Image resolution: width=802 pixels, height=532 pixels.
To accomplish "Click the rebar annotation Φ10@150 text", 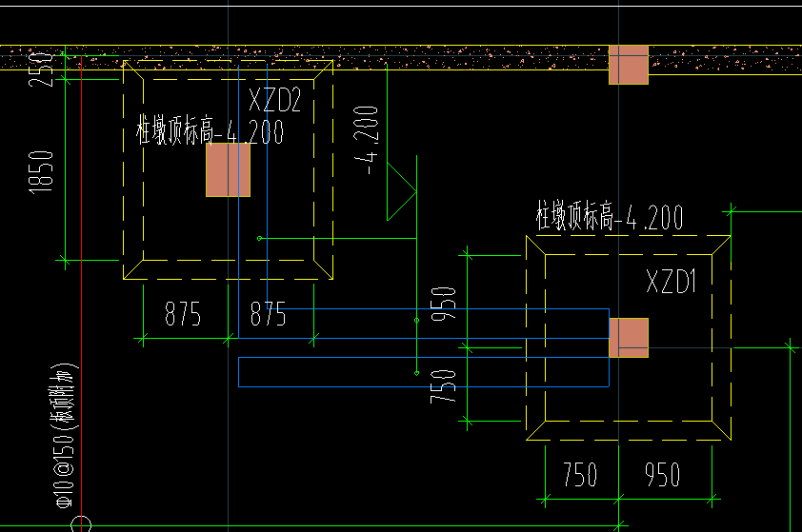I will (x=65, y=436).
